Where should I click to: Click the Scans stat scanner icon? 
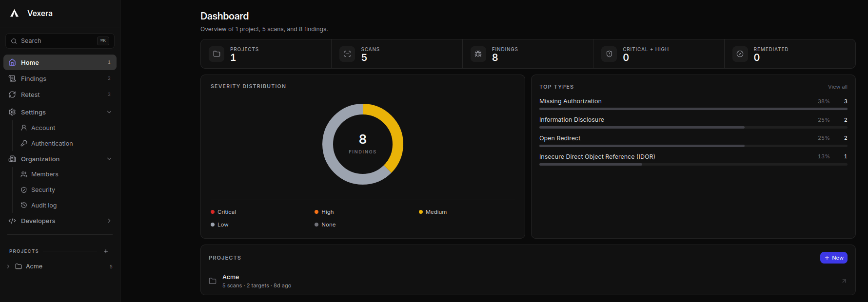click(347, 54)
